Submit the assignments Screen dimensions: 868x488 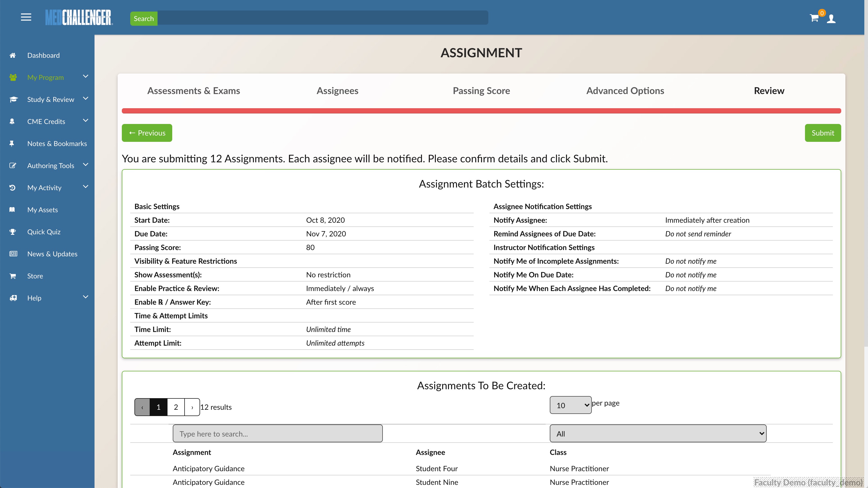click(x=823, y=133)
